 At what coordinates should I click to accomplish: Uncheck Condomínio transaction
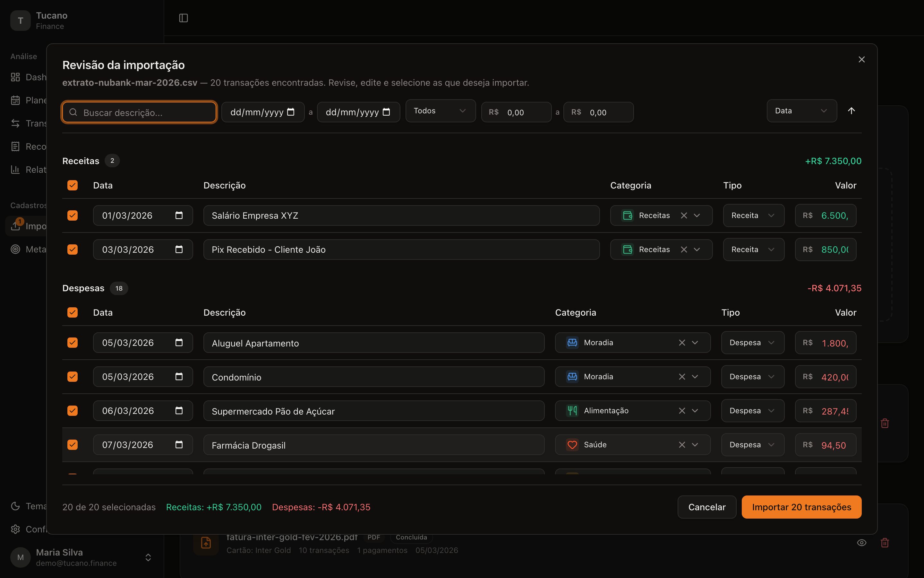73,377
